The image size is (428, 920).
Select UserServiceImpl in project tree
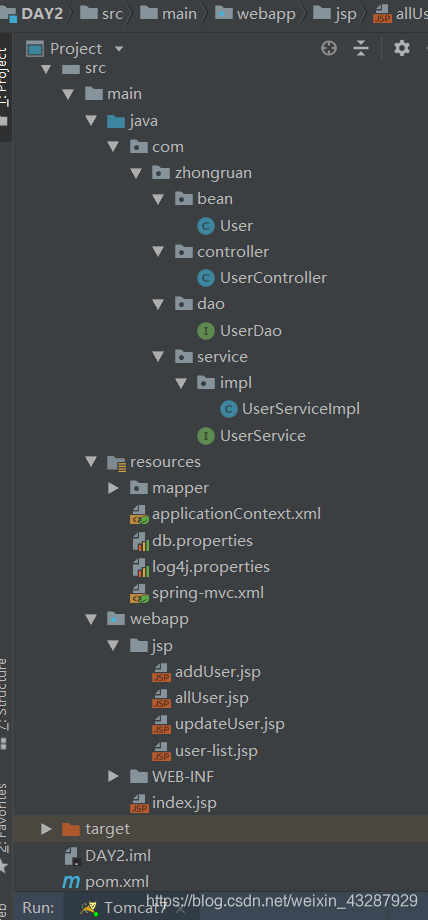coord(301,409)
